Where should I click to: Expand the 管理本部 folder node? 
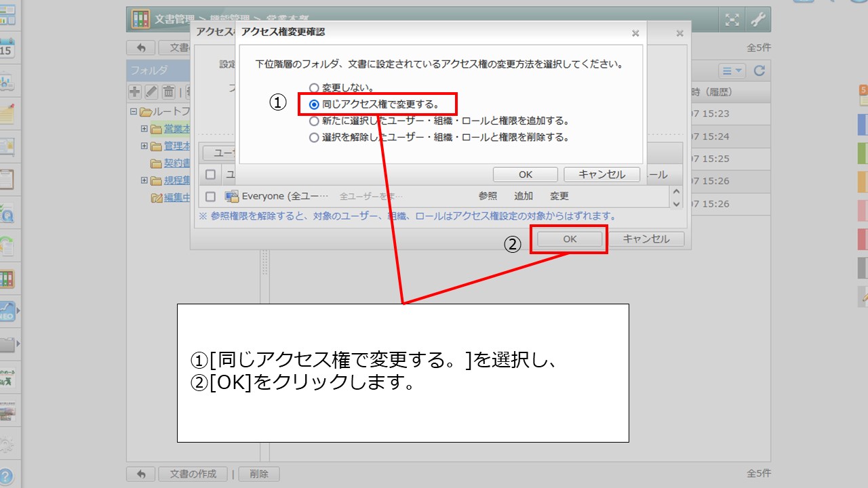pyautogui.click(x=144, y=146)
